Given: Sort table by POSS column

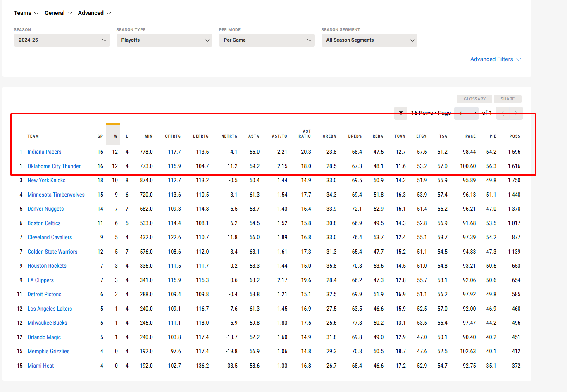Looking at the screenshot, I should 515,136.
